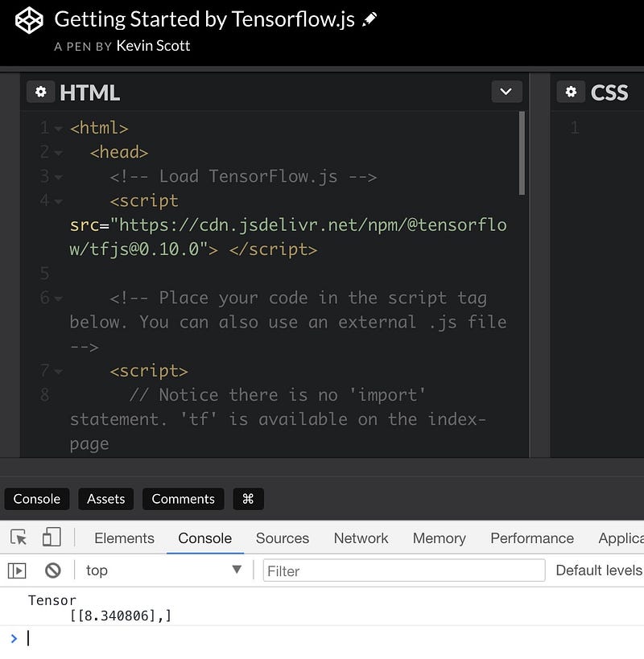This screenshot has height=659, width=644.
Task: Collapse fold arrow on line 3
Action: (x=59, y=177)
